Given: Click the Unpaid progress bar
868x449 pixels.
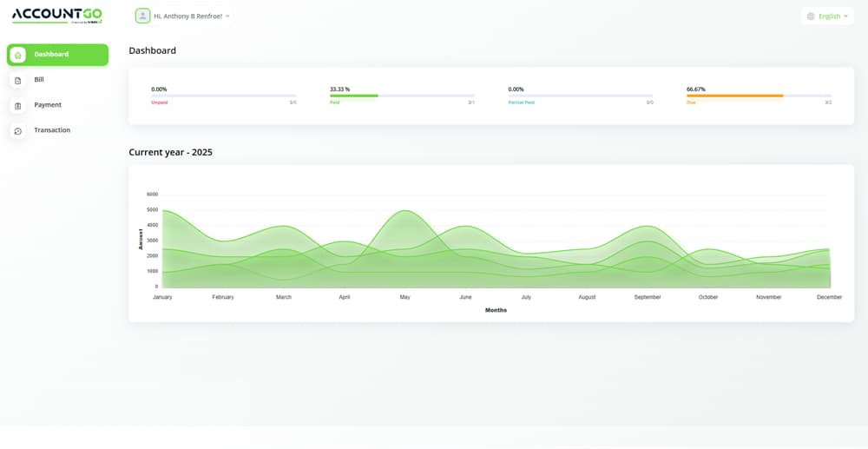Looking at the screenshot, I should point(224,96).
